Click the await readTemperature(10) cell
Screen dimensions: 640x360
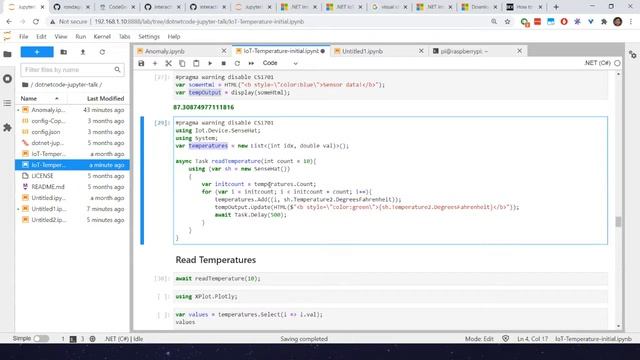390,278
